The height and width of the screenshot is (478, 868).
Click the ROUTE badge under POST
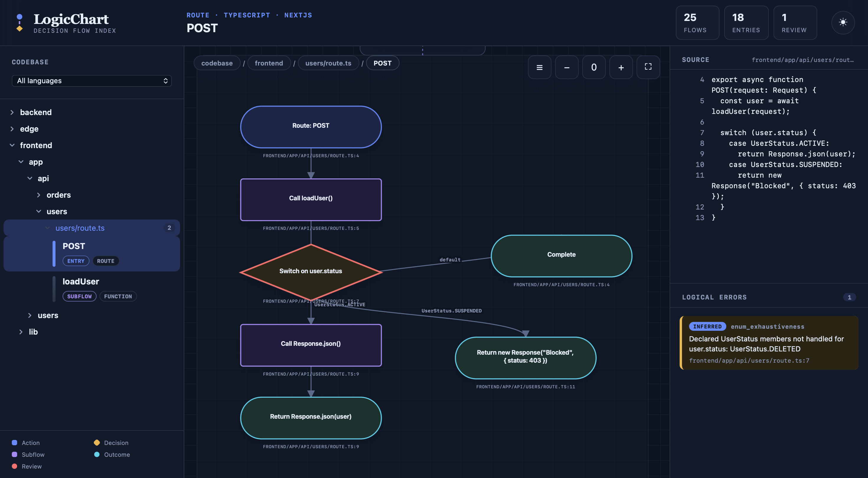click(x=106, y=261)
